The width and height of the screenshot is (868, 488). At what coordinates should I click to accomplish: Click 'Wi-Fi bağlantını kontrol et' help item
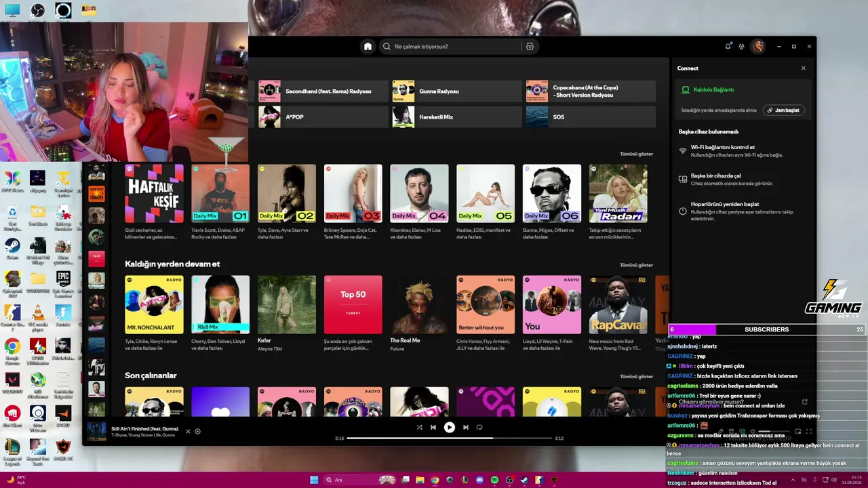743,150
